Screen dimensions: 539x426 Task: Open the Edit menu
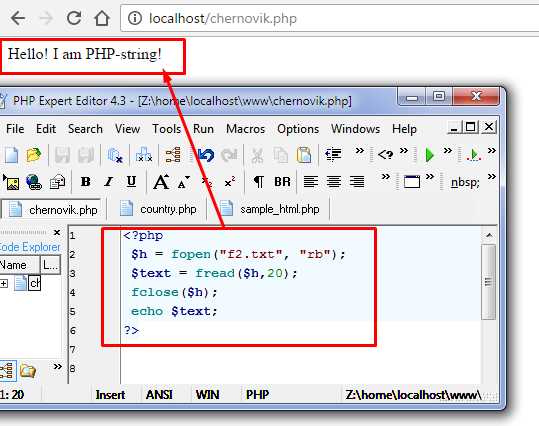click(x=46, y=129)
